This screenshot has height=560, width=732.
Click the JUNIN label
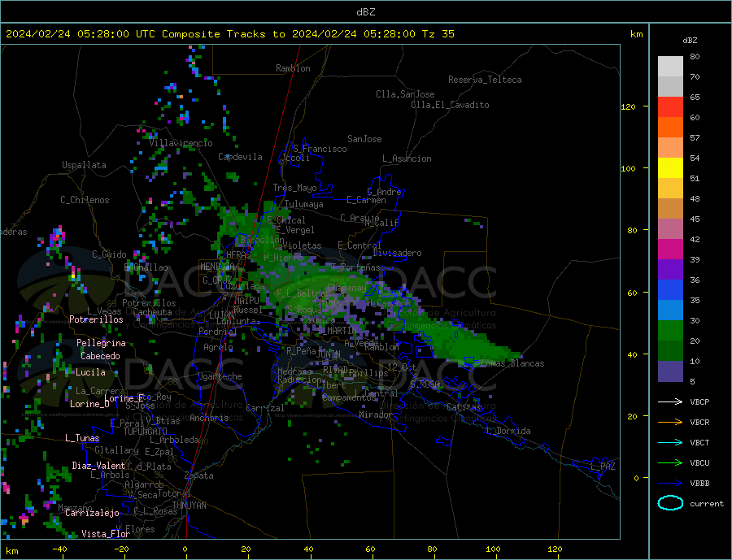(329, 354)
